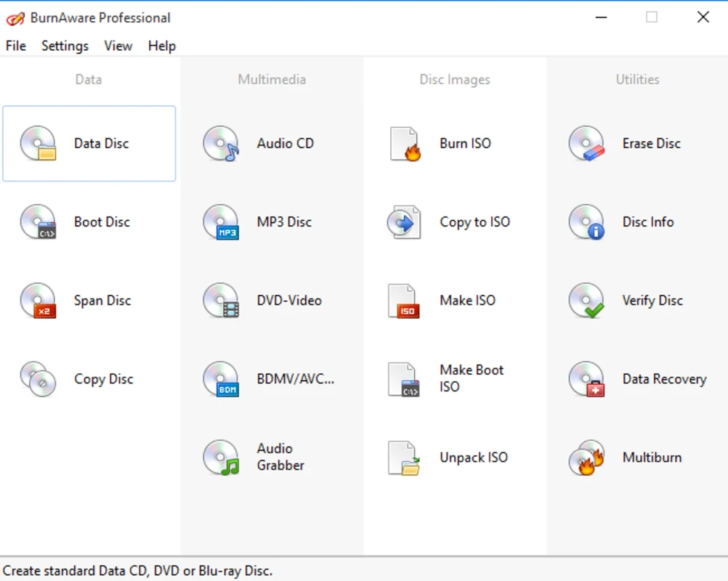Screen dimensions: 728x581
Task: Select the DVD-Video film strip icon
Action: tap(221, 300)
